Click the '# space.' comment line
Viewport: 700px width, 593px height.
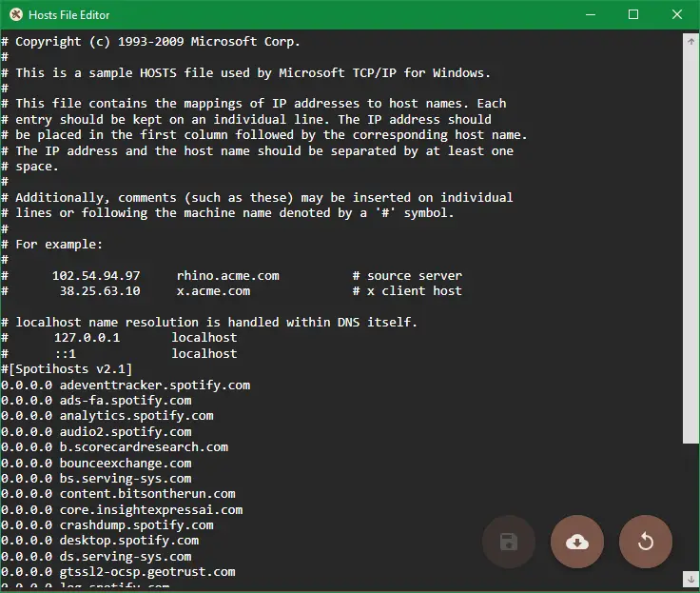[x=29, y=167]
